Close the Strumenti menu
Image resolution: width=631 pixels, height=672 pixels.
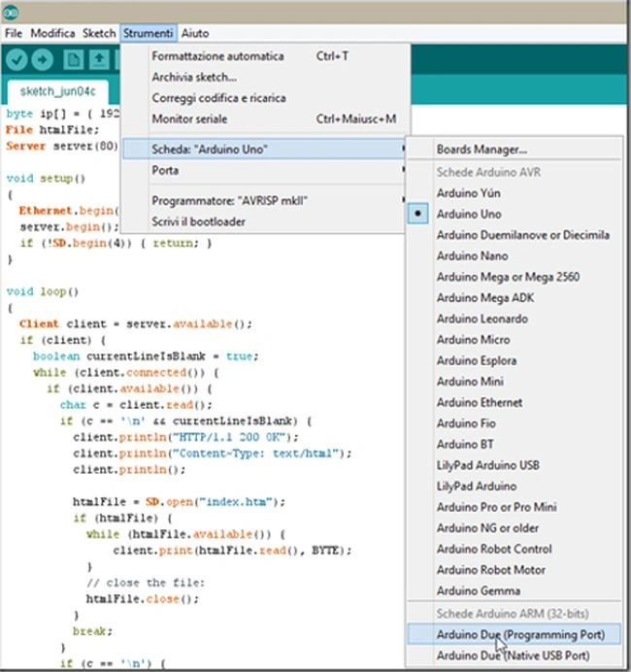(149, 33)
